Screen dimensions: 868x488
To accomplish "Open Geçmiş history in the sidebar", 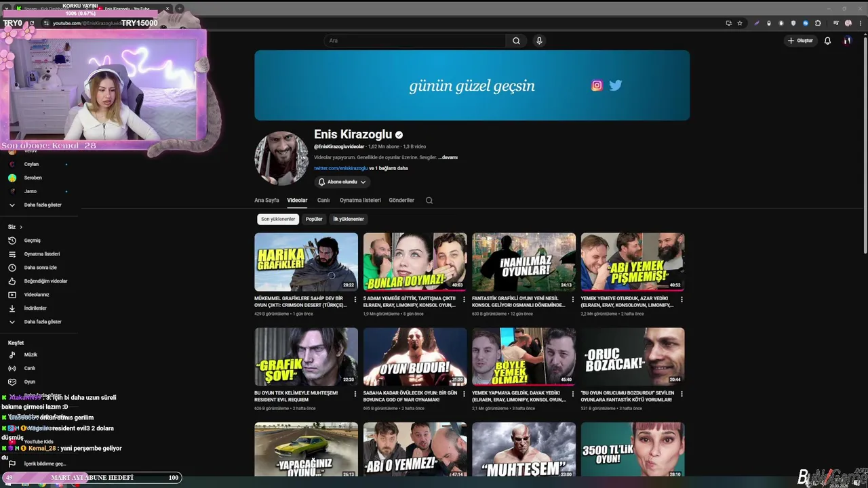I will tap(32, 241).
